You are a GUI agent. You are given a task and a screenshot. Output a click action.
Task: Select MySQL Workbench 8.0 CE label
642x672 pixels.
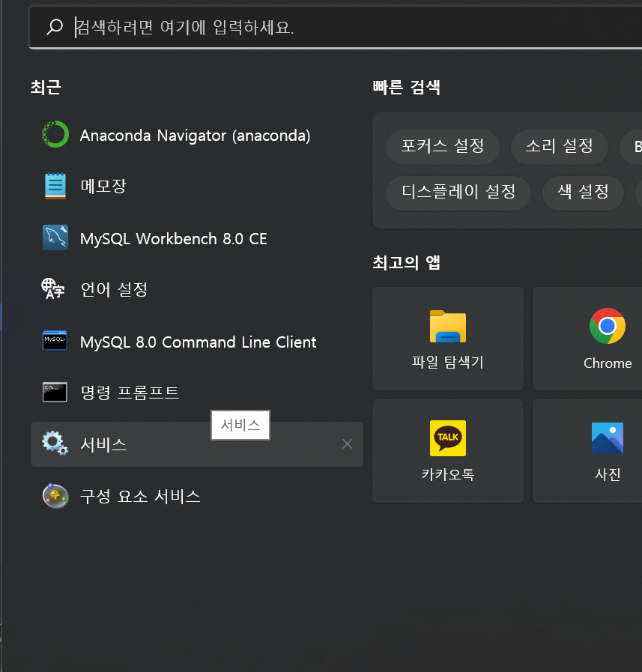pyautogui.click(x=174, y=239)
